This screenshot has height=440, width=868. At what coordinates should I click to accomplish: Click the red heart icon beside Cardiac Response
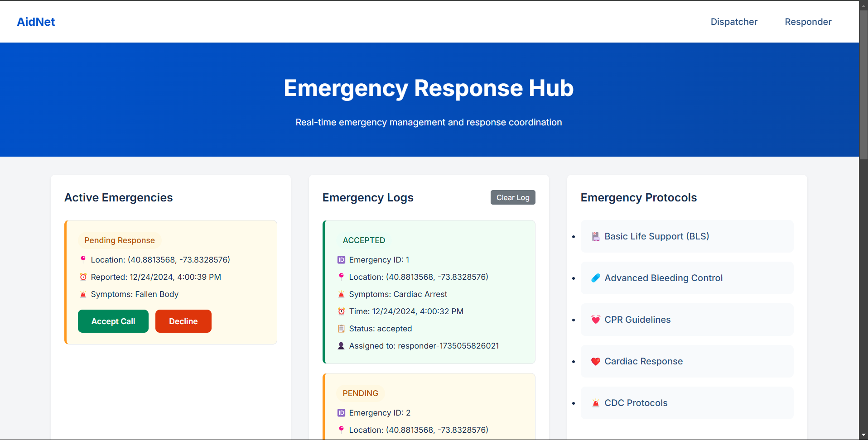[596, 361]
